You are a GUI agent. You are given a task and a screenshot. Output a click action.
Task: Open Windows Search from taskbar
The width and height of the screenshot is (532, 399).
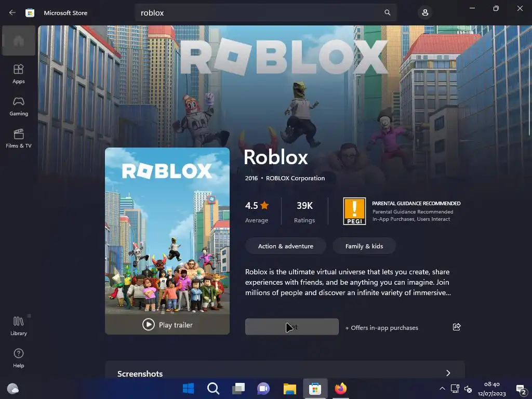point(214,389)
